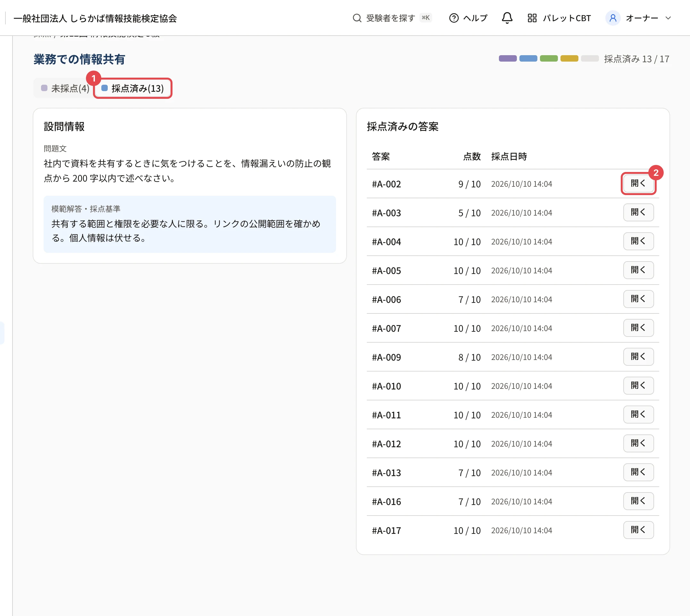Open answer #A-012 with 開く

[x=638, y=443]
